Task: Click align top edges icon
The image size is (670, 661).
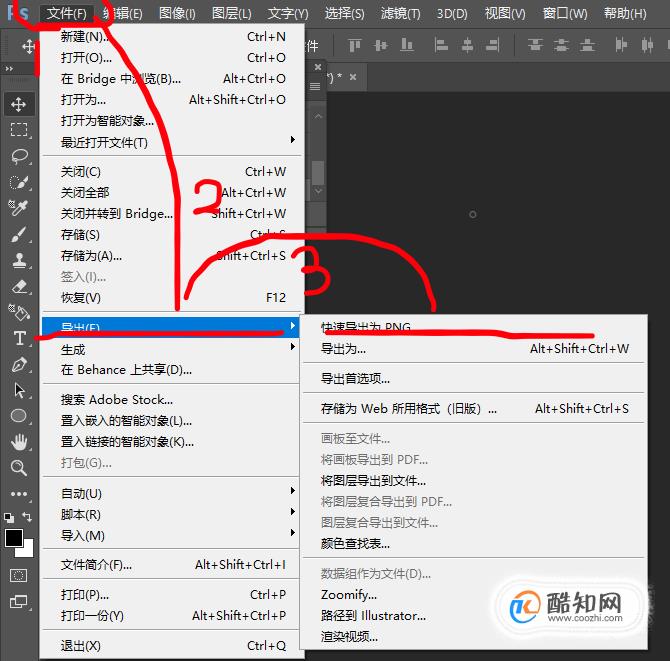Action: coord(355,45)
